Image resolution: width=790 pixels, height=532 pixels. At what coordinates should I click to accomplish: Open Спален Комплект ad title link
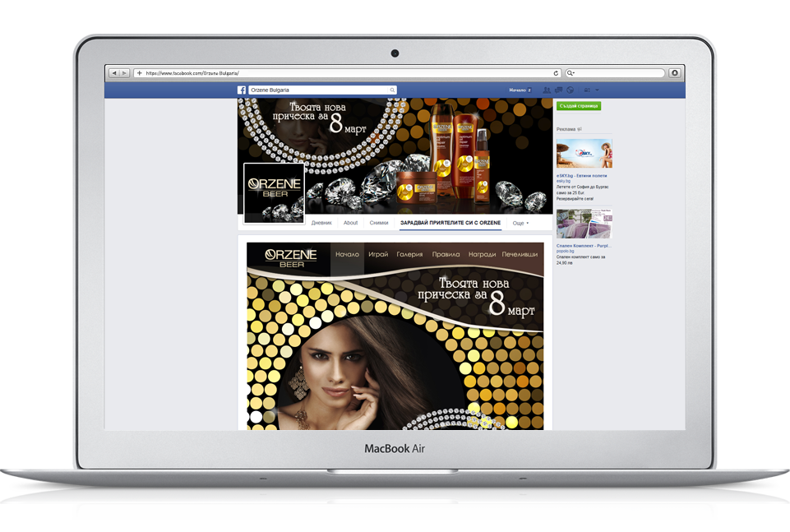pos(584,246)
